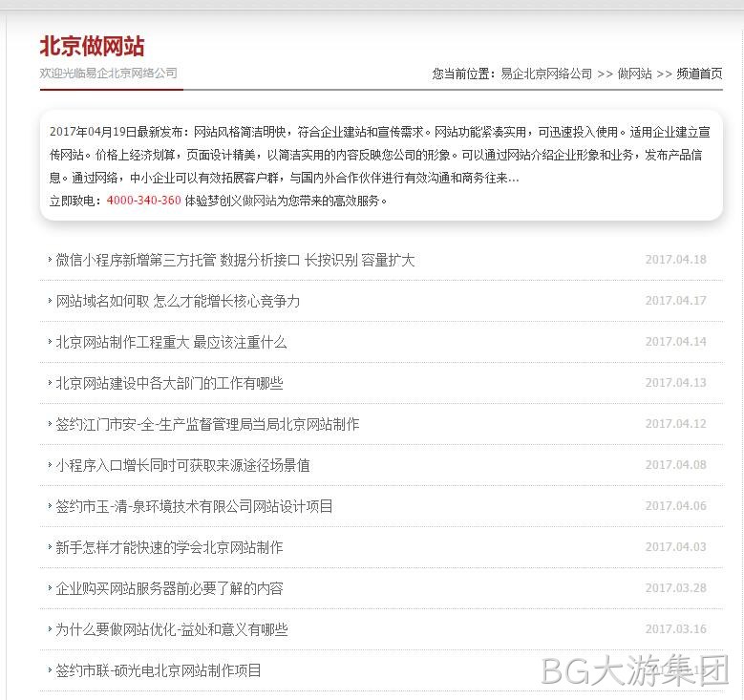Click the 北京做网站 page heading

point(92,47)
